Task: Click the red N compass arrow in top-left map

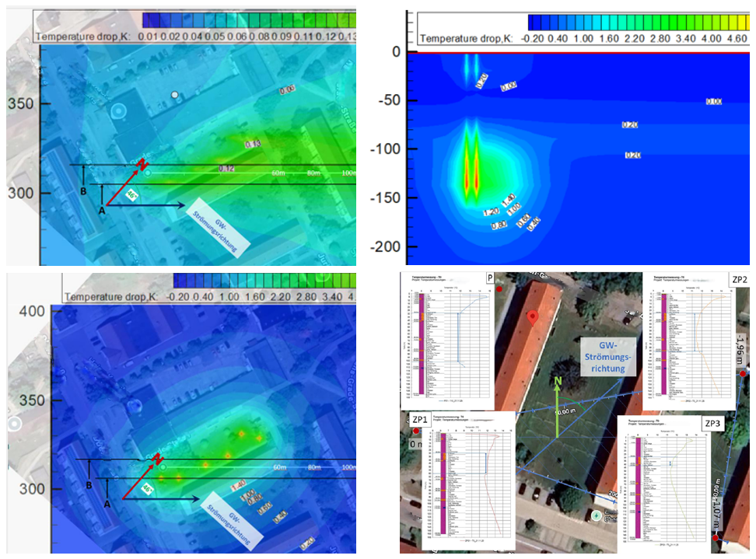Action: [142, 165]
